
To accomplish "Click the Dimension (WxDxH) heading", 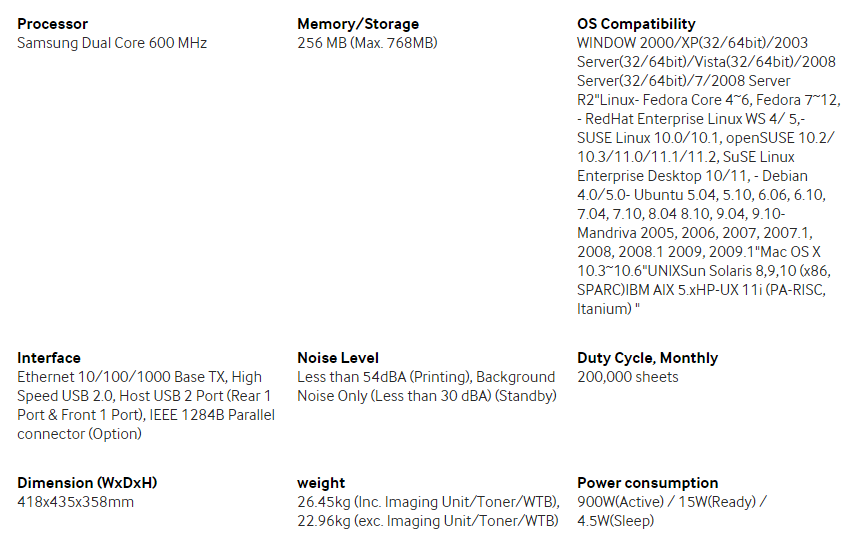I will point(87,483).
